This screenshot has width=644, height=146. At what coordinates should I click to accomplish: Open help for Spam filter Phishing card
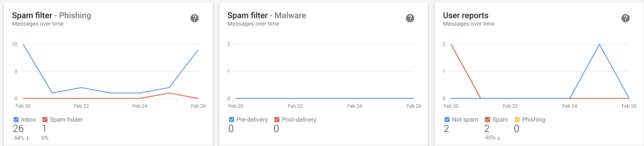point(195,18)
